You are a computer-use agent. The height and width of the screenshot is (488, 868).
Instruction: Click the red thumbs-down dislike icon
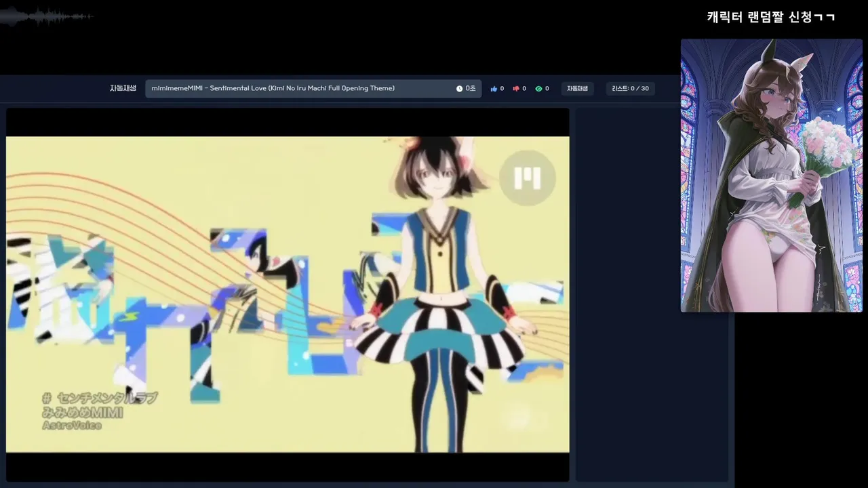click(516, 89)
